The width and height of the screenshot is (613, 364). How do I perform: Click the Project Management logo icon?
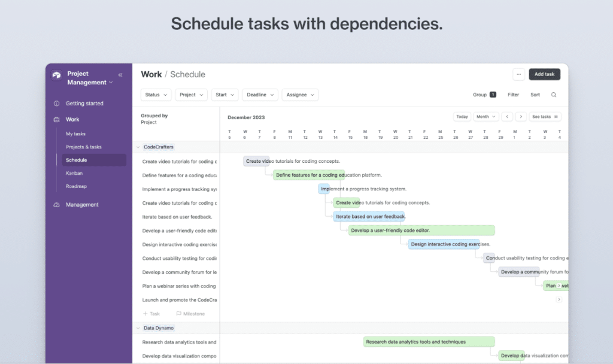point(57,75)
